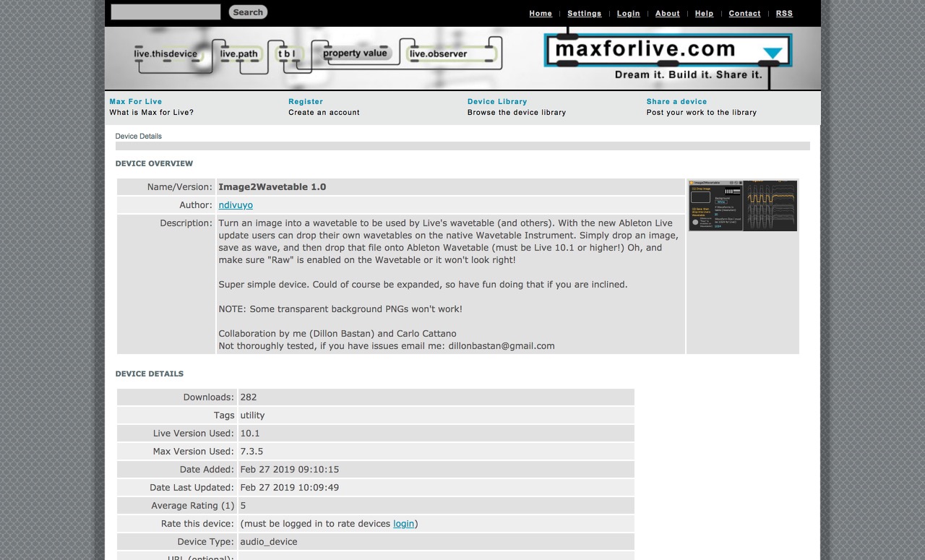Open the Home menu link
The height and width of the screenshot is (560, 925).
(x=540, y=14)
